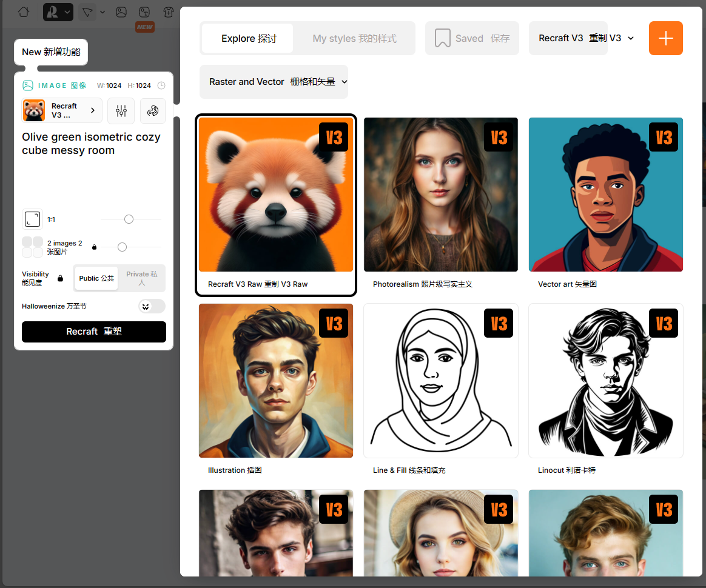Image resolution: width=706 pixels, height=588 pixels.
Task: Select the Linocut style thumbnail
Action: (x=605, y=381)
